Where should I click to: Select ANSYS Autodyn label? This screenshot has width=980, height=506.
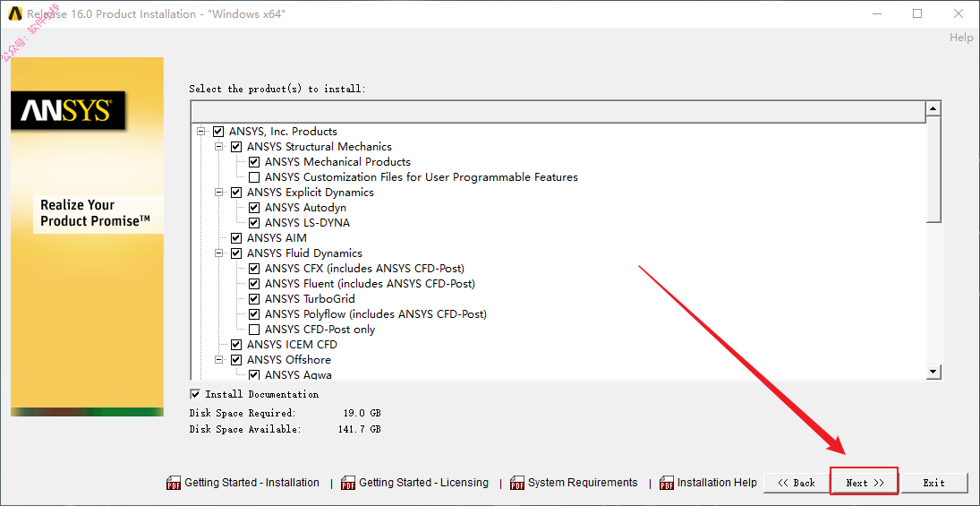(305, 208)
